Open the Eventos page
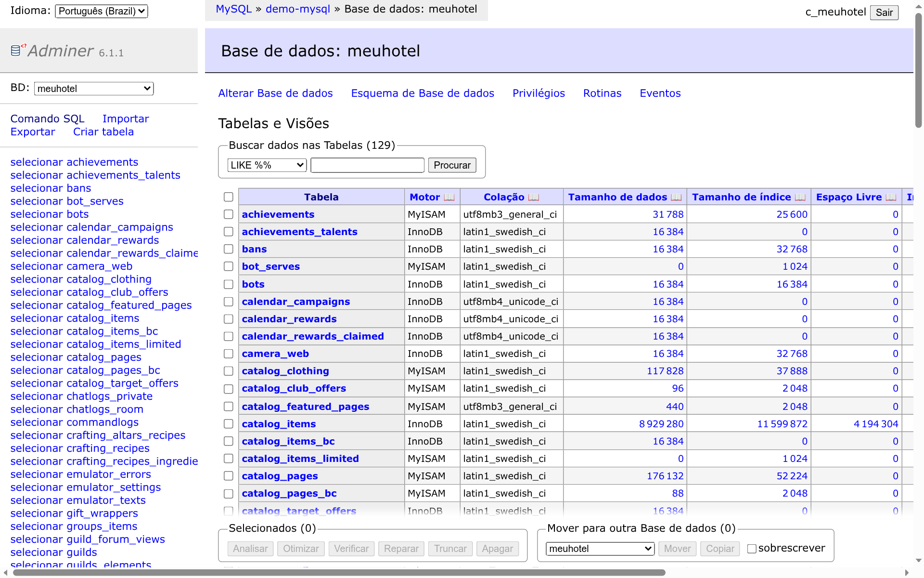This screenshot has height=578, width=924. tap(660, 93)
